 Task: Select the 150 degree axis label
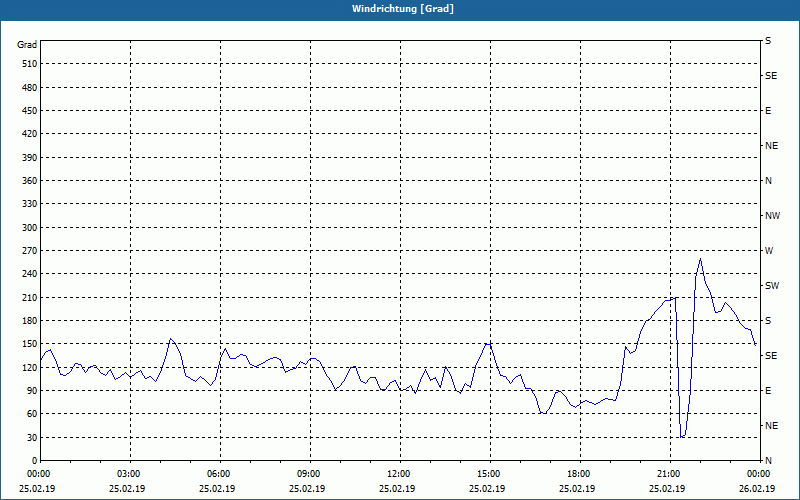click(29, 343)
